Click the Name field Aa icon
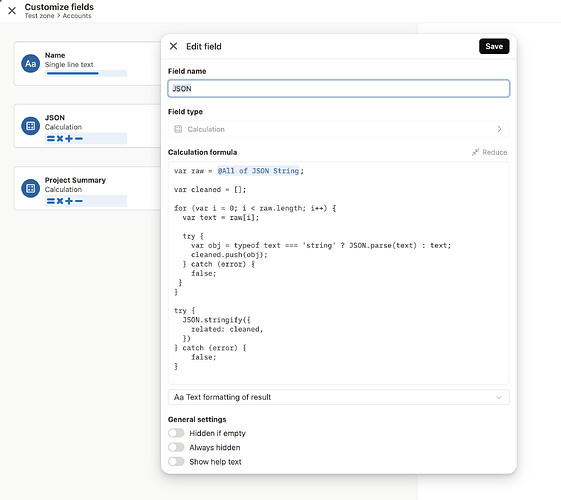This screenshot has height=500, width=561. point(30,64)
